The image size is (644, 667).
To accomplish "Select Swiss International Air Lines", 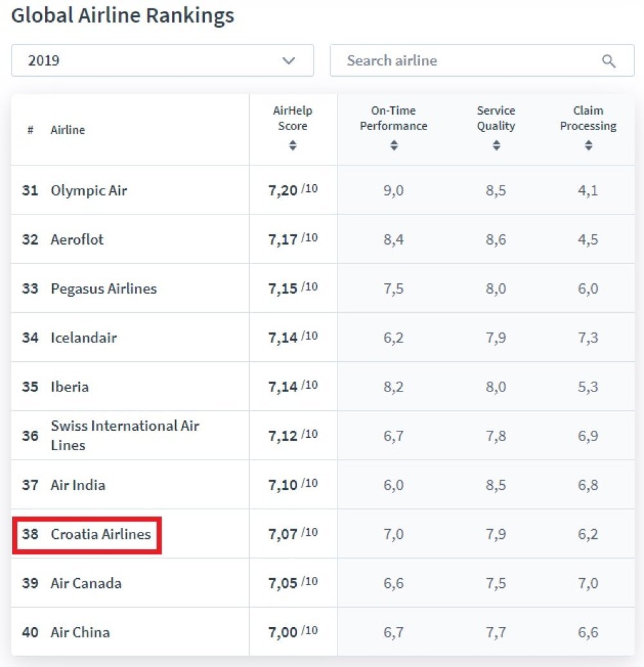I will (125, 435).
